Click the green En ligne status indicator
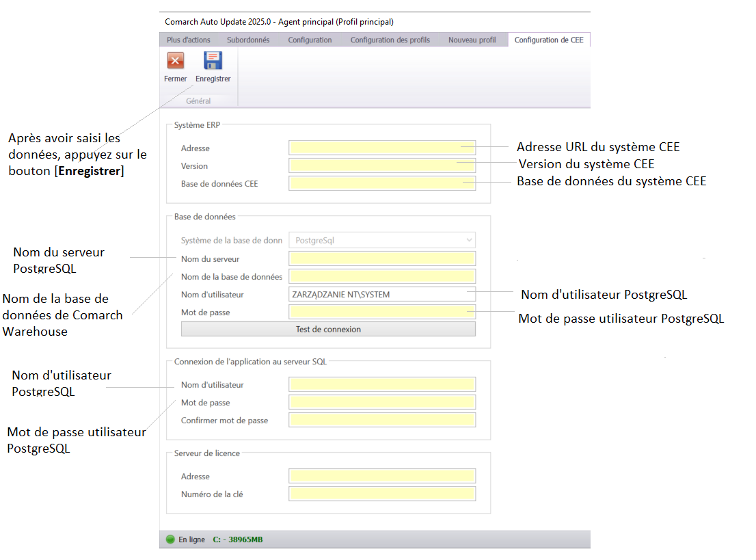Screen dimensions: 756x560 click(x=170, y=539)
